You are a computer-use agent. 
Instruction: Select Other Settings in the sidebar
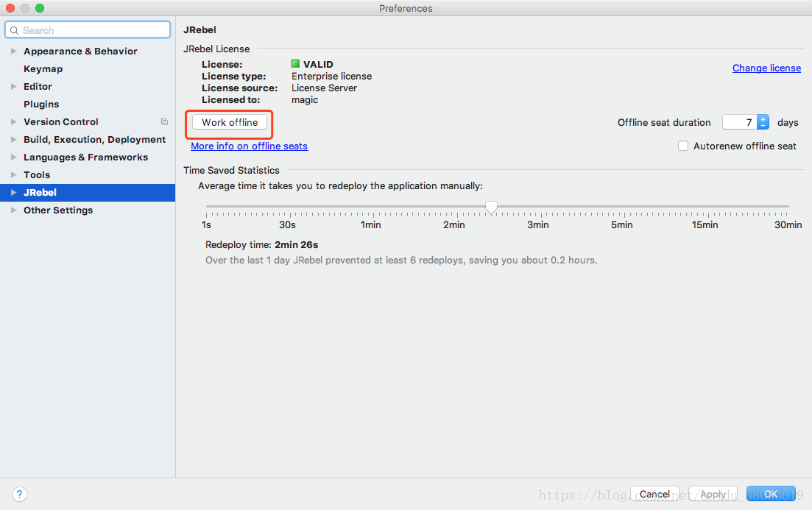click(x=58, y=210)
